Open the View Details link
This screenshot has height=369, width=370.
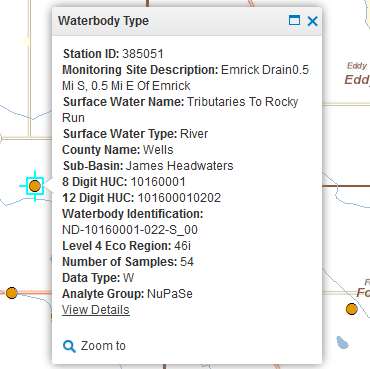96,310
